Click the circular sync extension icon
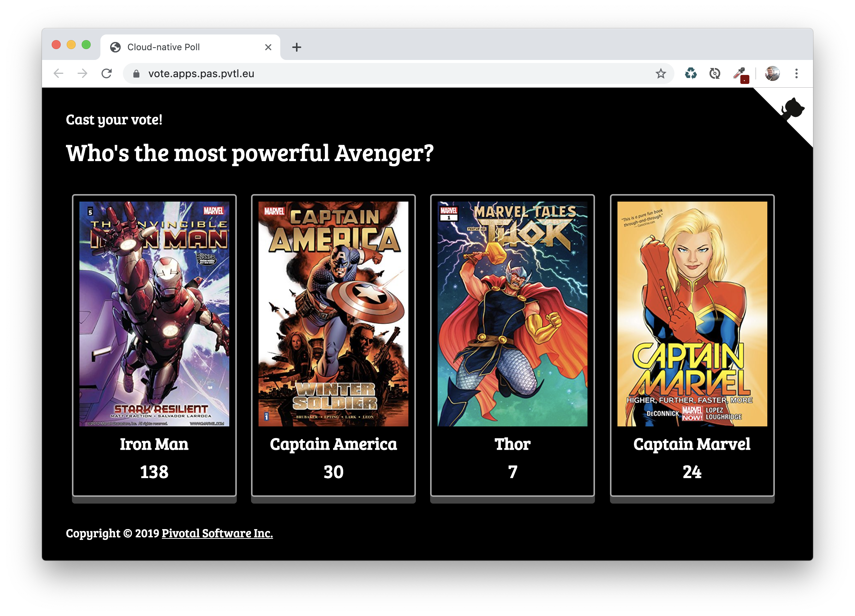The width and height of the screenshot is (855, 616). tap(714, 73)
